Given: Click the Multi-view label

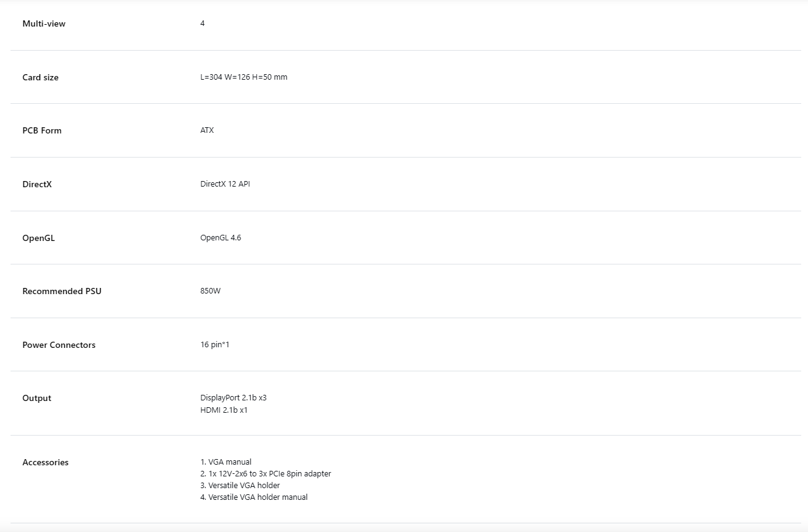Looking at the screenshot, I should pyautogui.click(x=44, y=23).
